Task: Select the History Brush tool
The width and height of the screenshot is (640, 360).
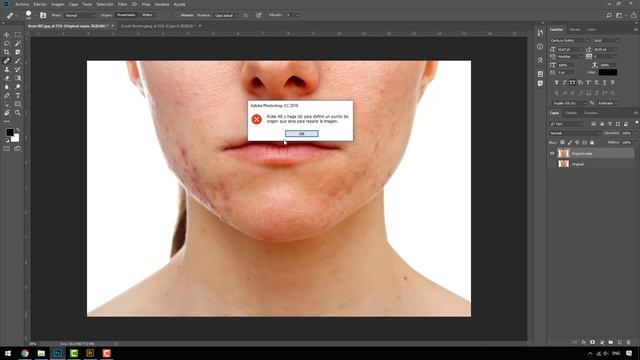Action: (18, 69)
